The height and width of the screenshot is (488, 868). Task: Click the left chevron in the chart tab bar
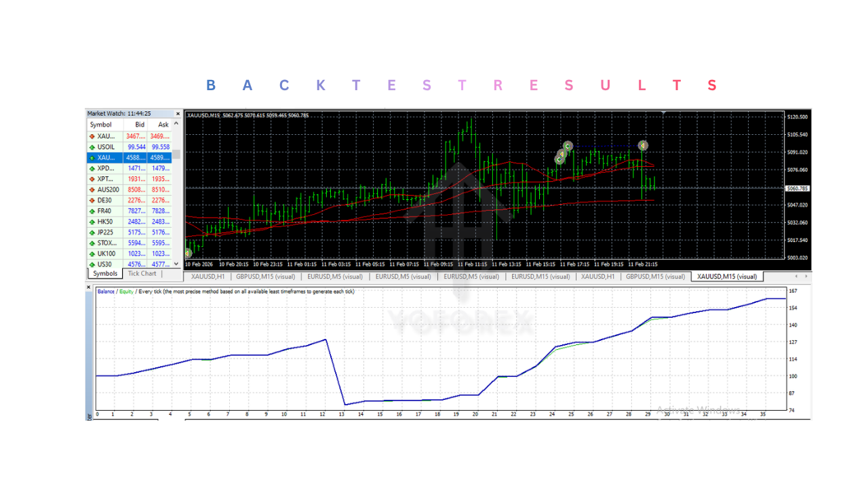pyautogui.click(x=795, y=277)
